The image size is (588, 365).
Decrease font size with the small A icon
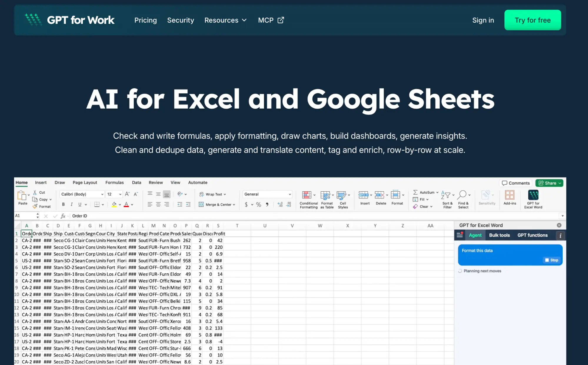point(136,194)
